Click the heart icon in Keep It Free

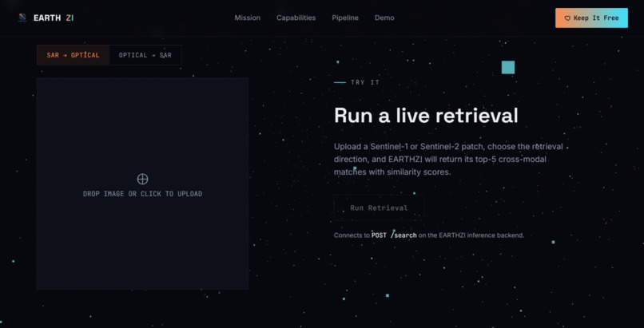(x=567, y=18)
